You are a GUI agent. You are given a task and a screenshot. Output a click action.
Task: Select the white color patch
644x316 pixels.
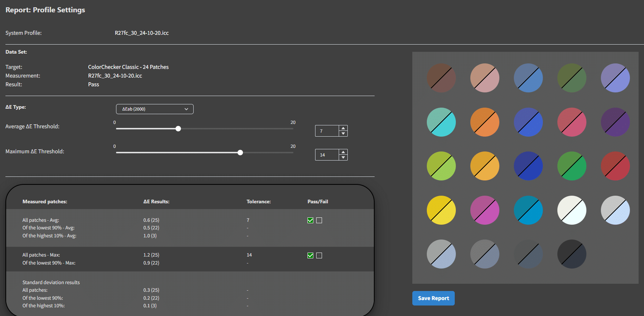coord(571,210)
